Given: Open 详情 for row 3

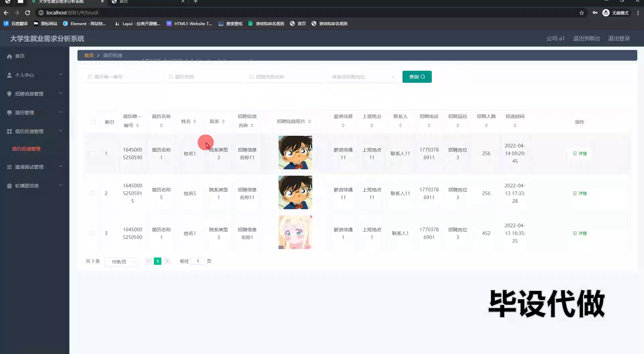Looking at the screenshot, I should [x=580, y=233].
